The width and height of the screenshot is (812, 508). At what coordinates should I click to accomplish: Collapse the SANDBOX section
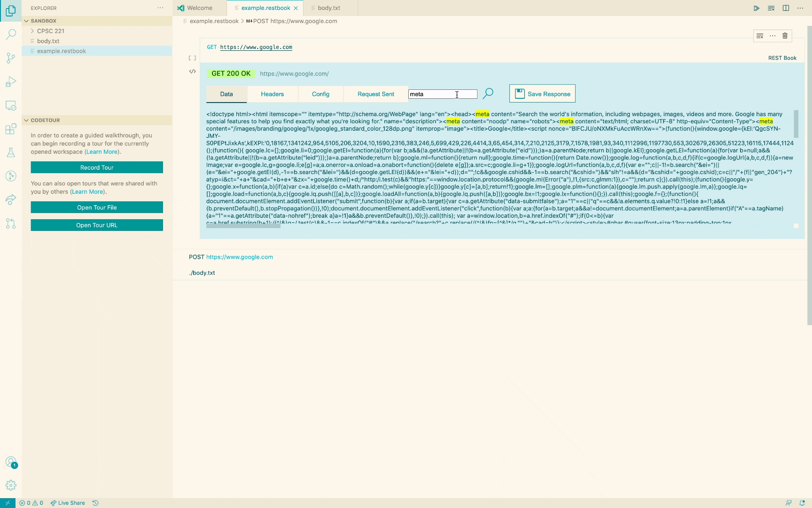pos(43,21)
